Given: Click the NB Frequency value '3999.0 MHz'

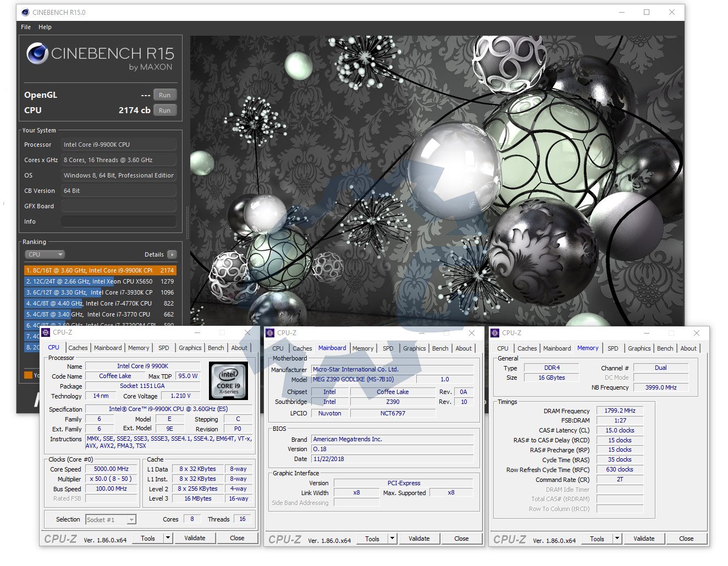Looking at the screenshot, I should click(x=661, y=388).
